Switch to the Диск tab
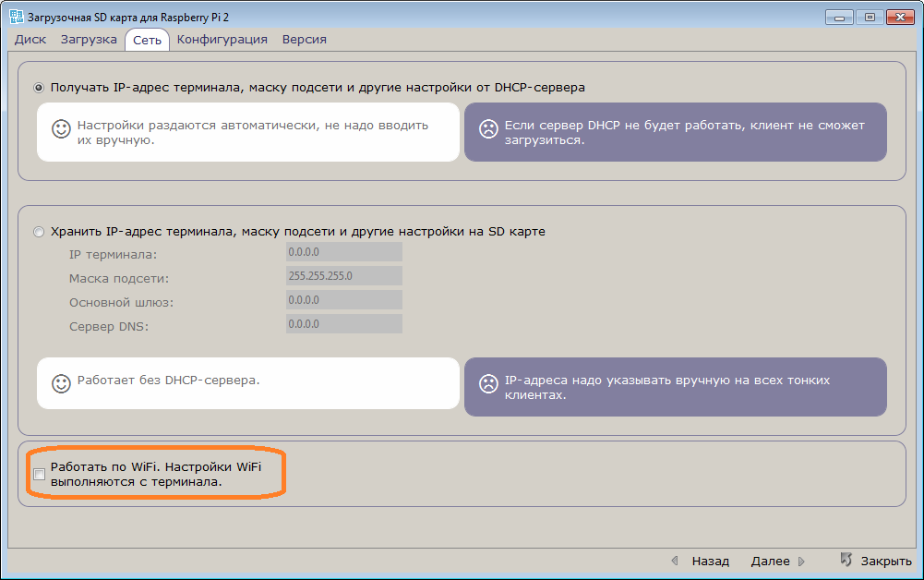The height and width of the screenshot is (580, 924). [30, 40]
